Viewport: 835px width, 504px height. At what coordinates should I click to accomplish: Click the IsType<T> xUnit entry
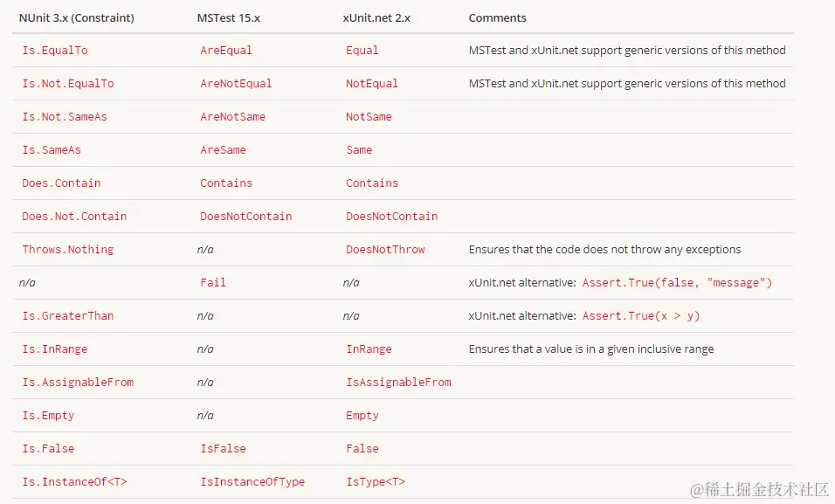coord(376,482)
